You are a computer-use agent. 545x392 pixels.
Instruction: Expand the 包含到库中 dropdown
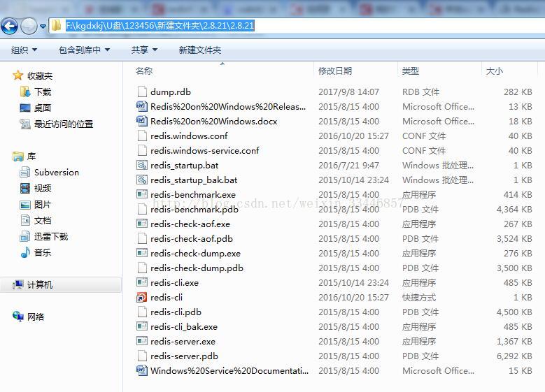(85, 50)
